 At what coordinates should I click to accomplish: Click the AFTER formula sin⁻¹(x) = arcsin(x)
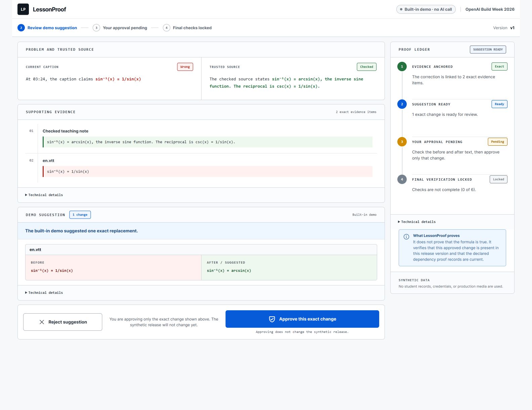[229, 271]
